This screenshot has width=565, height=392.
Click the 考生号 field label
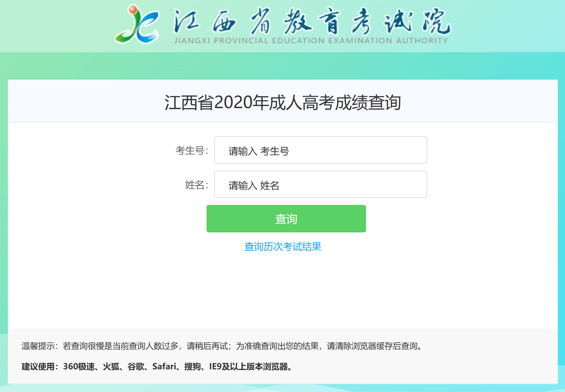click(191, 150)
